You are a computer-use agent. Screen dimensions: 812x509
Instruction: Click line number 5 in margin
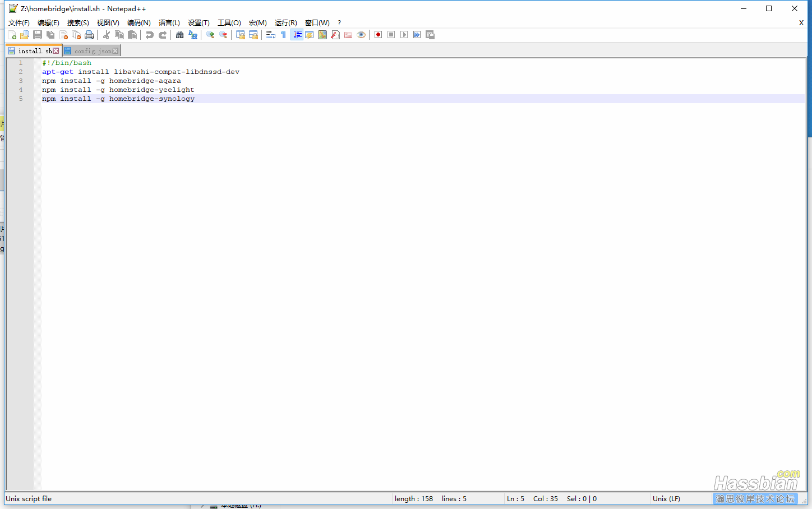[21, 99]
